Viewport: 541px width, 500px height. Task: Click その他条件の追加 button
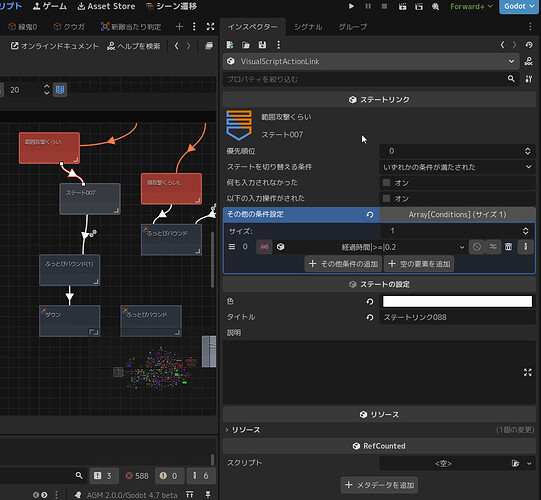click(343, 264)
